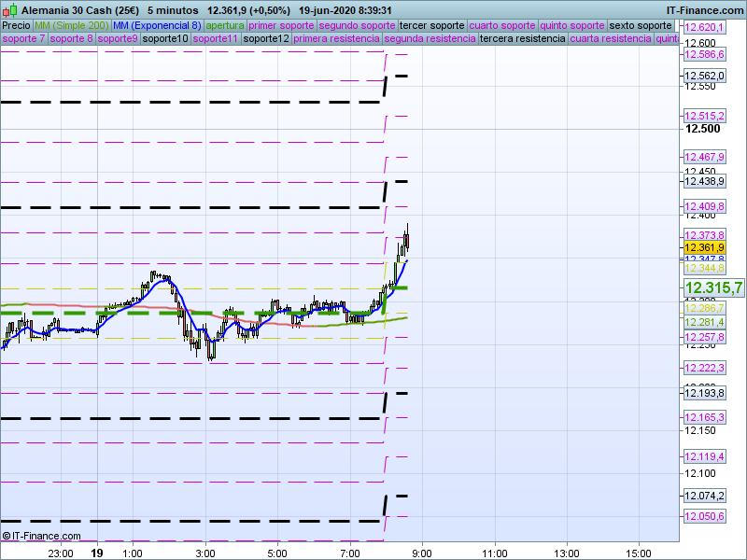Select the soporte12 label
The width and height of the screenshot is (747, 560).
266,38
